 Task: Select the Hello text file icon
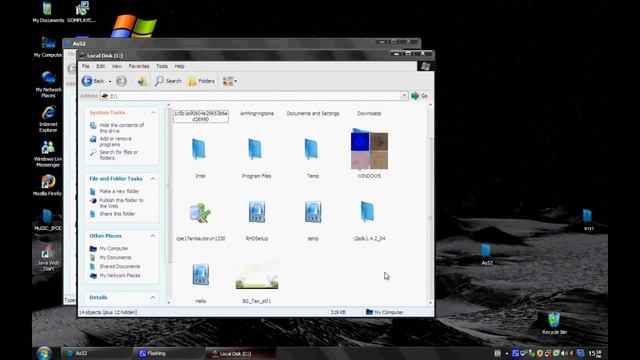200,274
